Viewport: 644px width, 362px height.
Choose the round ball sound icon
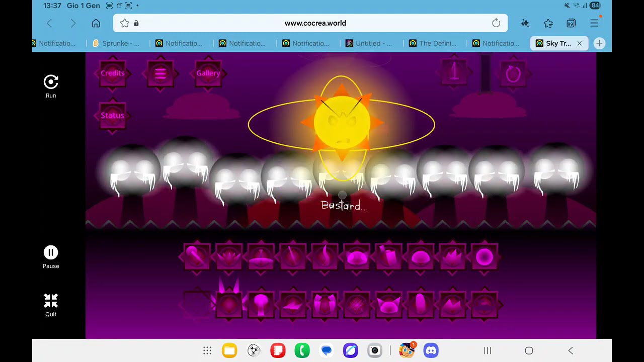coord(485,257)
